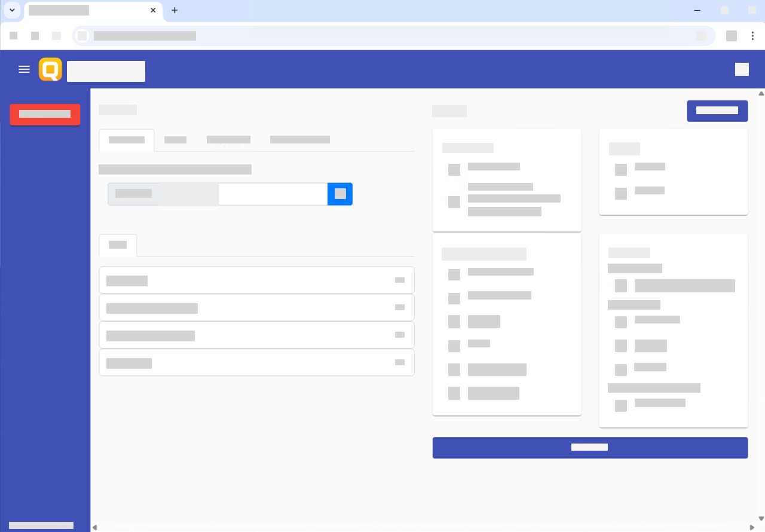Toggle the switch on the first list row

click(400, 280)
